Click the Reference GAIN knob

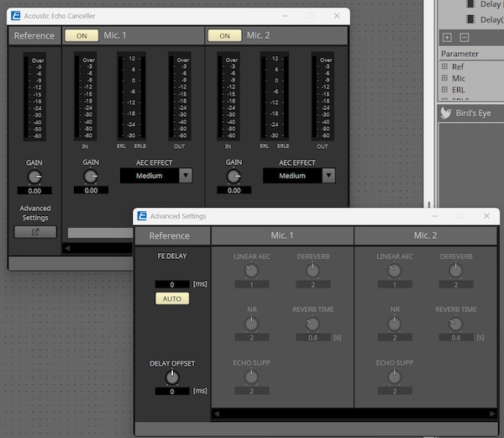[34, 177]
